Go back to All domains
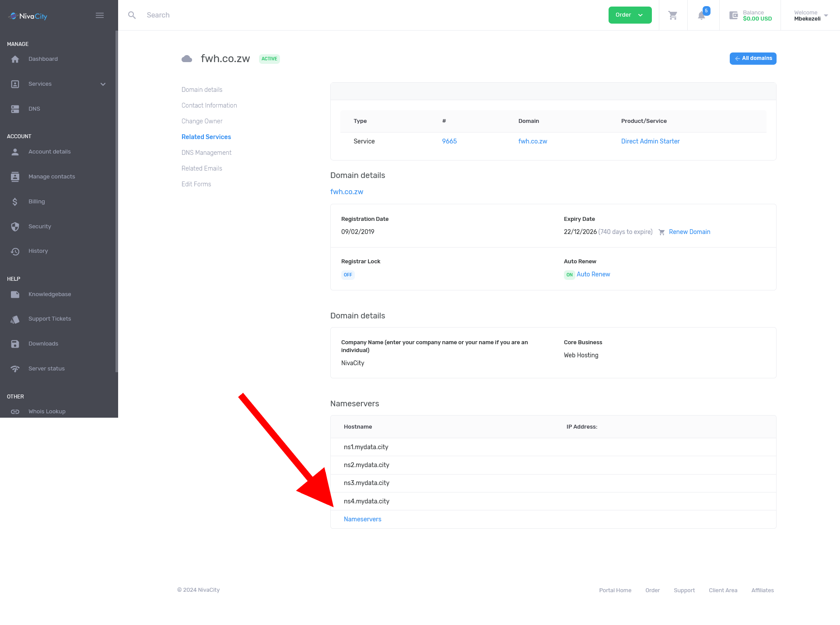The height and width of the screenshot is (625, 840). [x=752, y=58]
